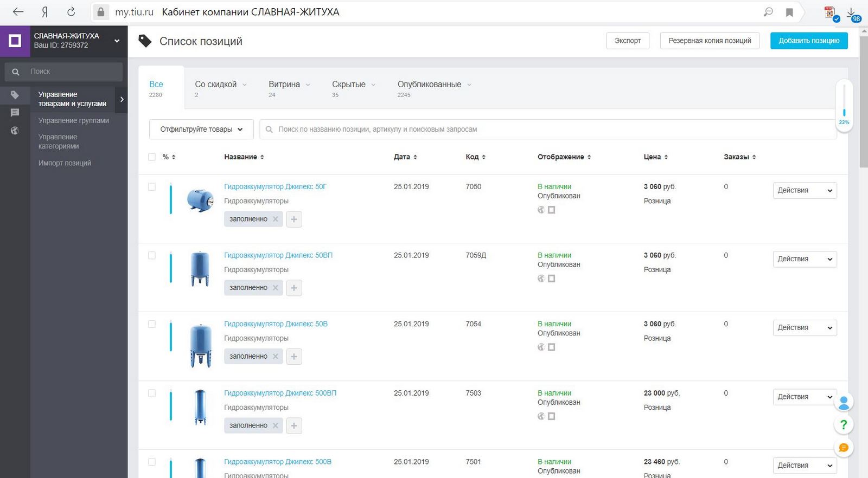Remove the заполненно label from Джилекс 50ВП

pyautogui.click(x=276, y=288)
